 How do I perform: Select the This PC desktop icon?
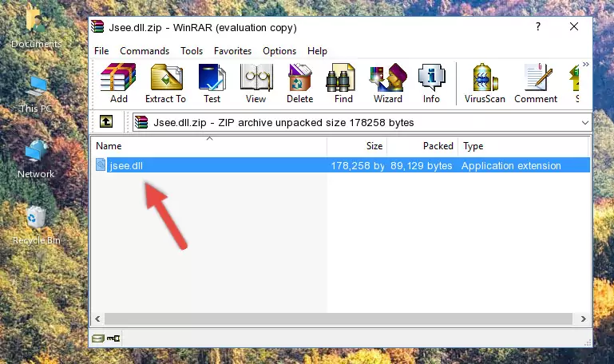(36, 95)
